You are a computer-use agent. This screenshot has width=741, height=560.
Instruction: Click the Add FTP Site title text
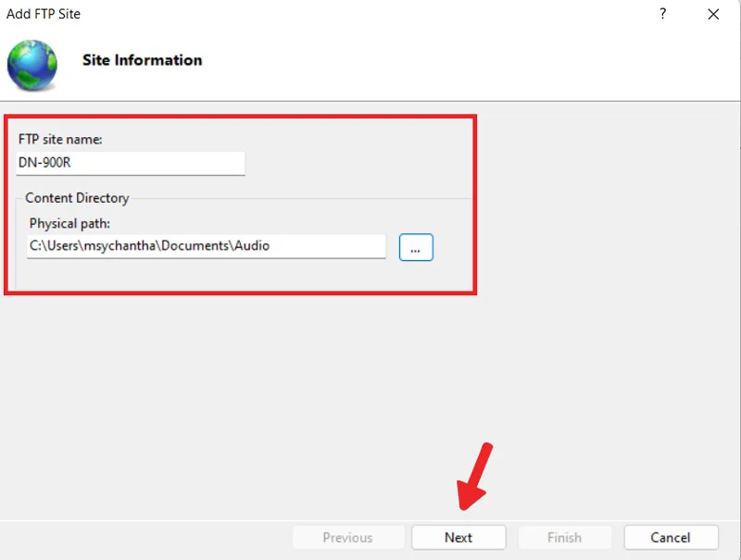pos(44,14)
